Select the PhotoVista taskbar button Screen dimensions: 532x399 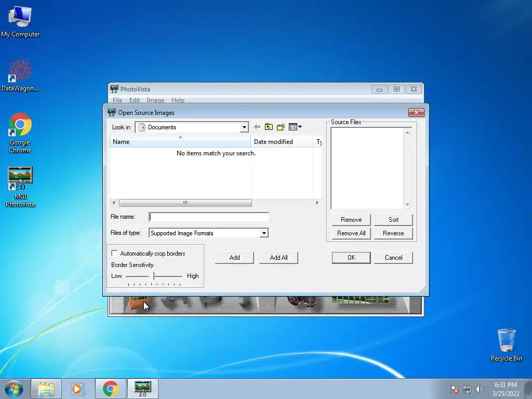pyautogui.click(x=142, y=389)
